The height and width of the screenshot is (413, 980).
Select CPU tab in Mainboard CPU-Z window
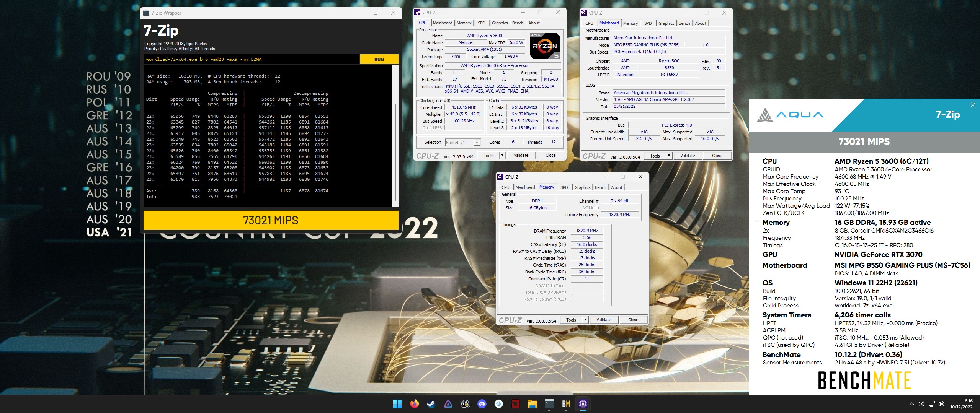[589, 23]
